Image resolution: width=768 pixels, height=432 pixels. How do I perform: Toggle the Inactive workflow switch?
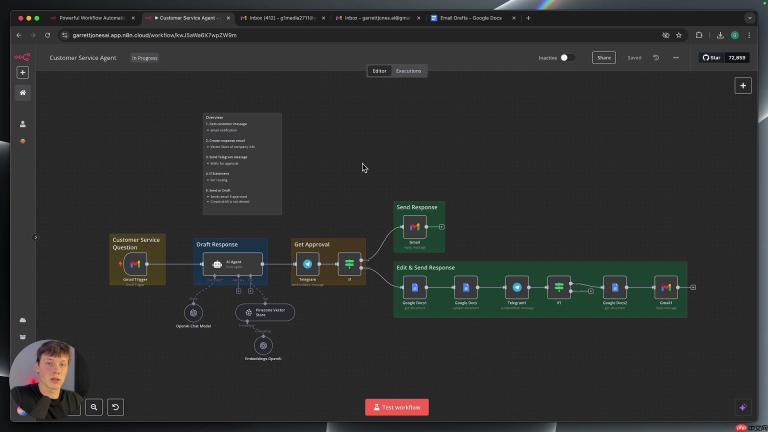pyautogui.click(x=567, y=58)
